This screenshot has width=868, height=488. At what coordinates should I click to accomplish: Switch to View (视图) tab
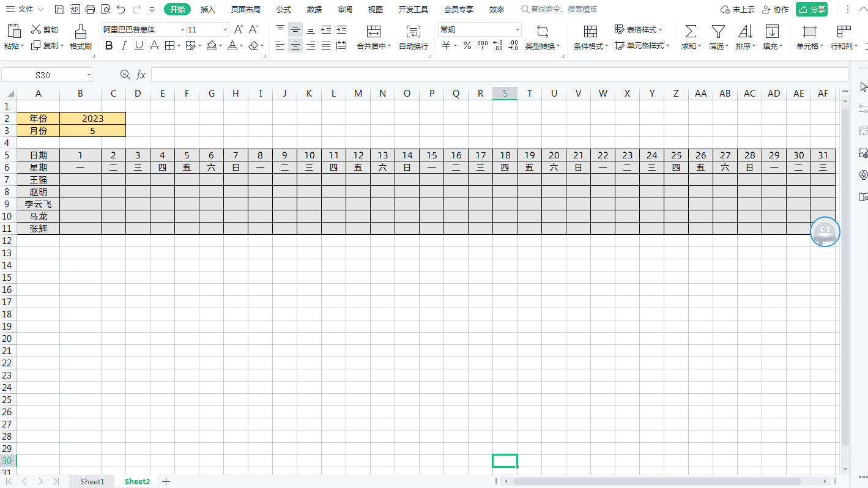376,9
